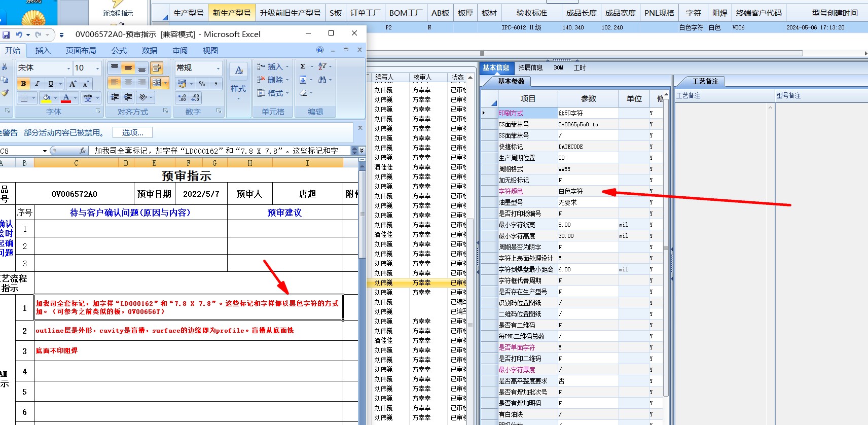
Task: Apply percent style to cells
Action: pyautogui.click(x=202, y=84)
